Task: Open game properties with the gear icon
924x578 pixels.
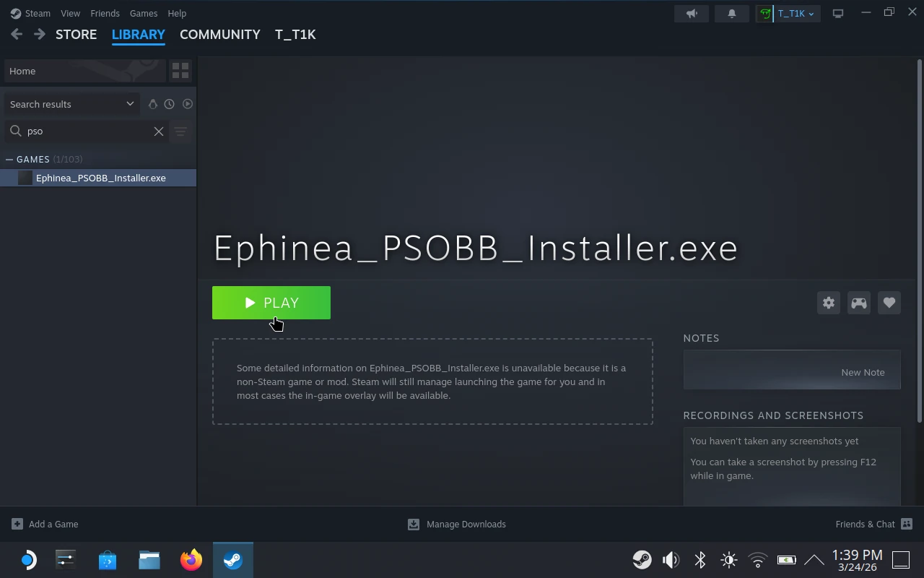Action: click(x=828, y=303)
